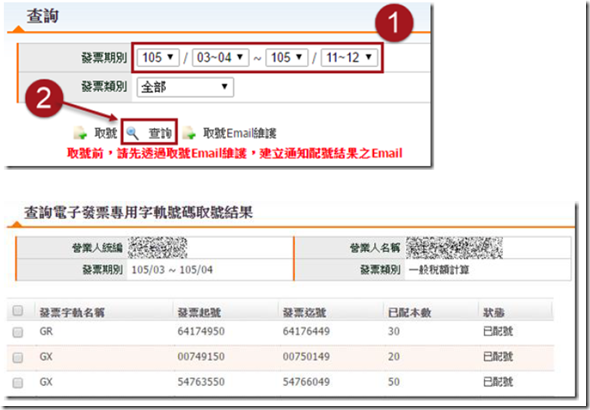Click the period value 105/03 ~ 105/04
Image resolution: width=590 pixels, height=410 pixels.
pyautogui.click(x=172, y=270)
